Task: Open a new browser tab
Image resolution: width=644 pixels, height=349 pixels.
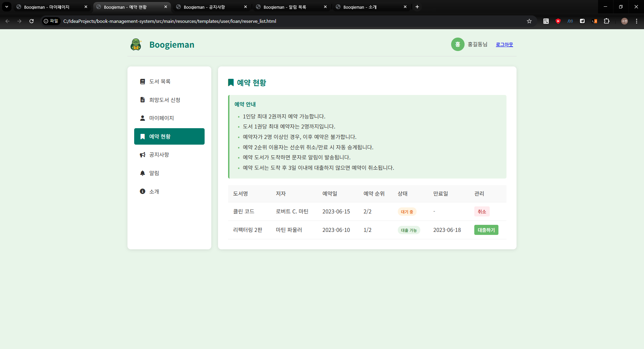Action: 417,7
